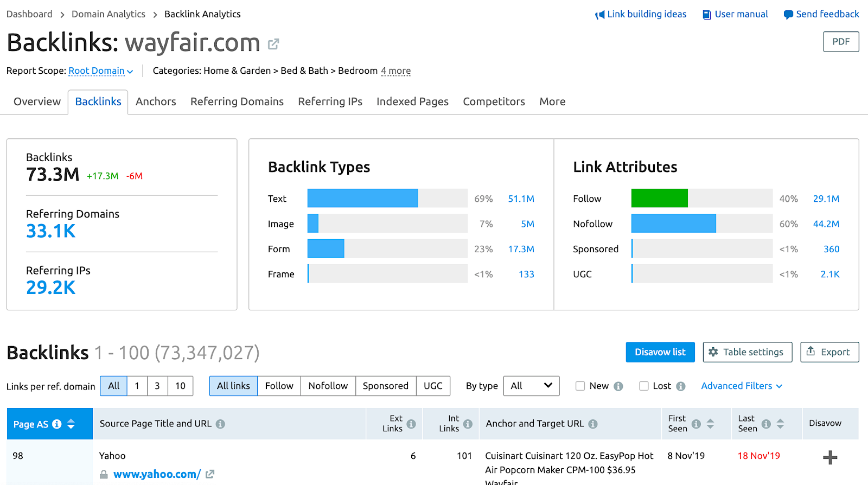Filter by Follow links

(279, 386)
